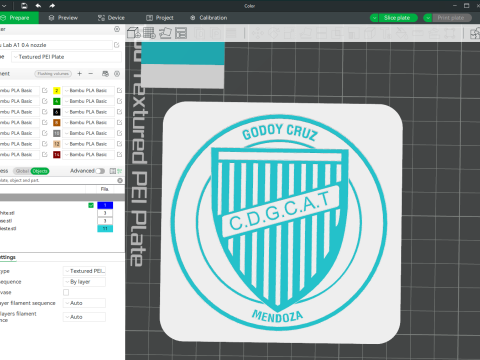Edit the A1 0.4 nozzle printer preset

pyautogui.click(x=117, y=45)
